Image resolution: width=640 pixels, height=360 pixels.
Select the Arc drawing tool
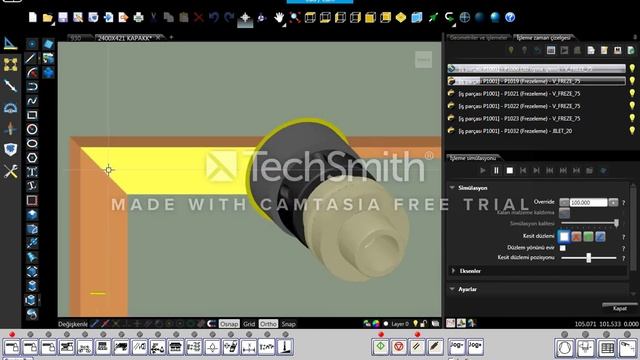[32, 72]
